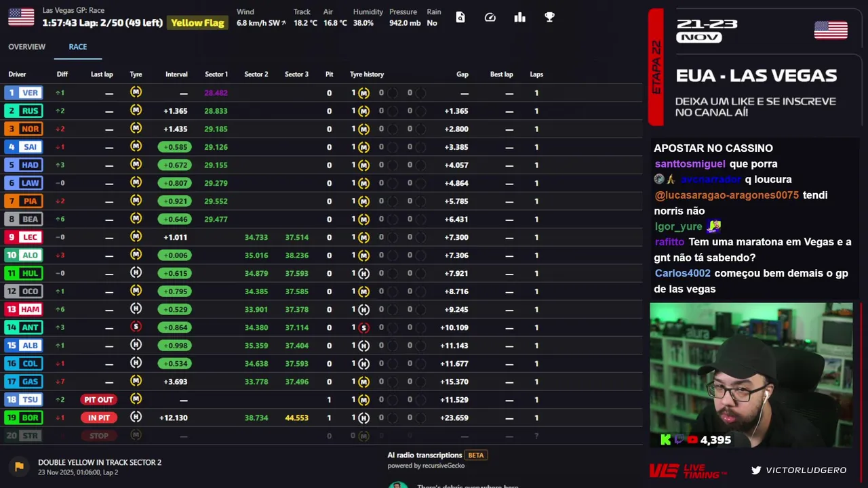
Task: Select driver VER in position 1
Action: 23,93
